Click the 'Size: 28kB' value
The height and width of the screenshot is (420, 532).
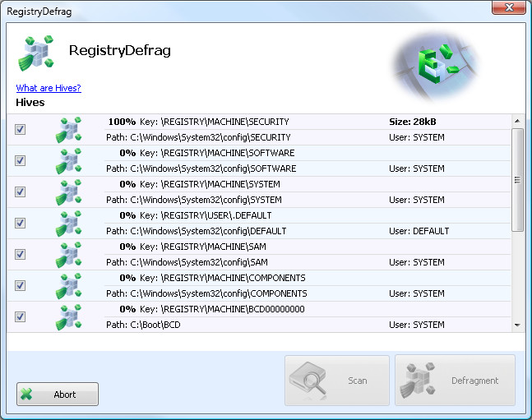(x=413, y=122)
